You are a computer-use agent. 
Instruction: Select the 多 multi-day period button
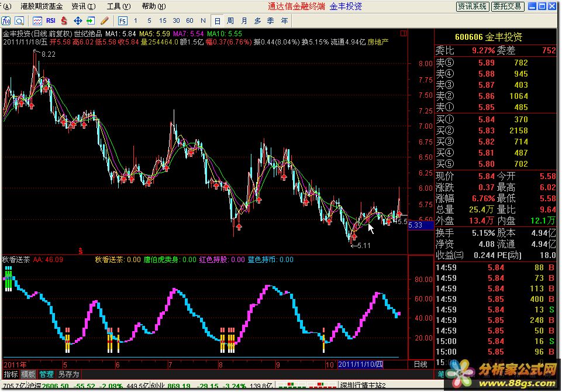point(257,21)
